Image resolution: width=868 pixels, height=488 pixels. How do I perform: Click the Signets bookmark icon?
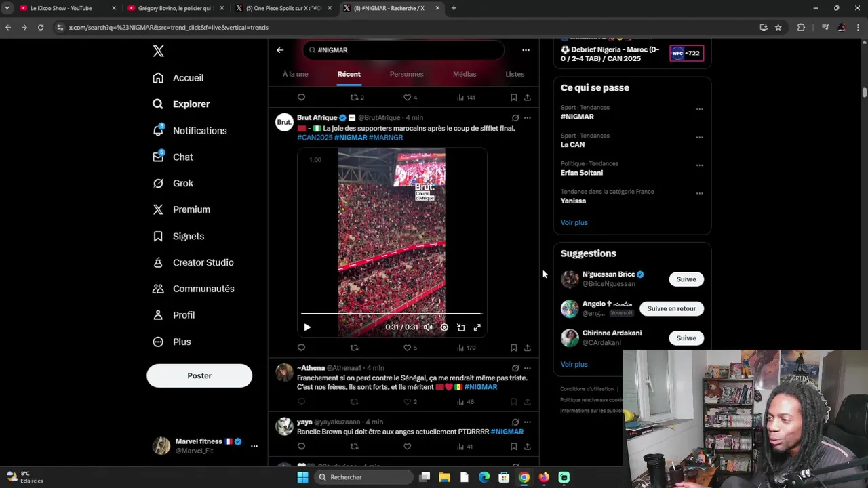tap(158, 237)
